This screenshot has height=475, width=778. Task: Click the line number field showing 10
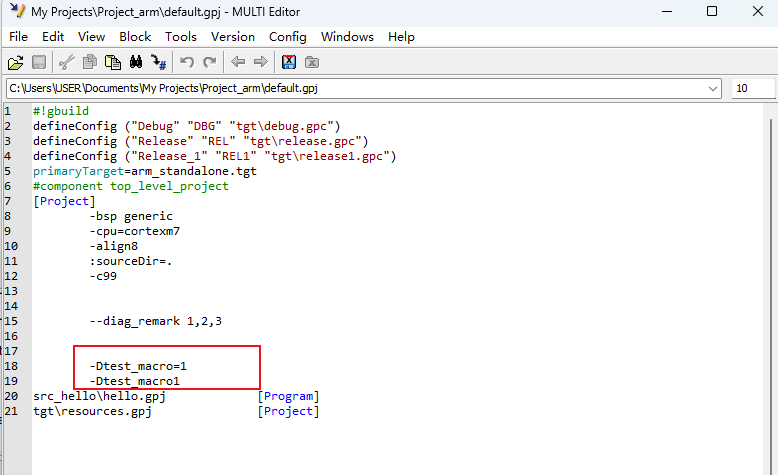coord(752,88)
